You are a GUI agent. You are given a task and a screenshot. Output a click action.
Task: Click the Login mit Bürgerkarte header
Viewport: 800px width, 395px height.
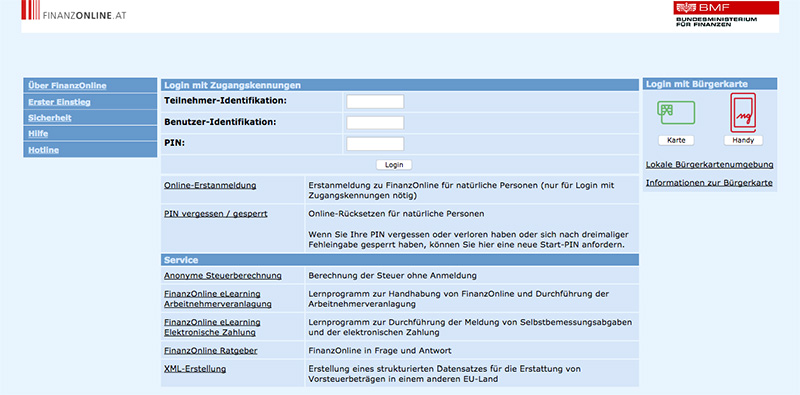click(x=710, y=84)
